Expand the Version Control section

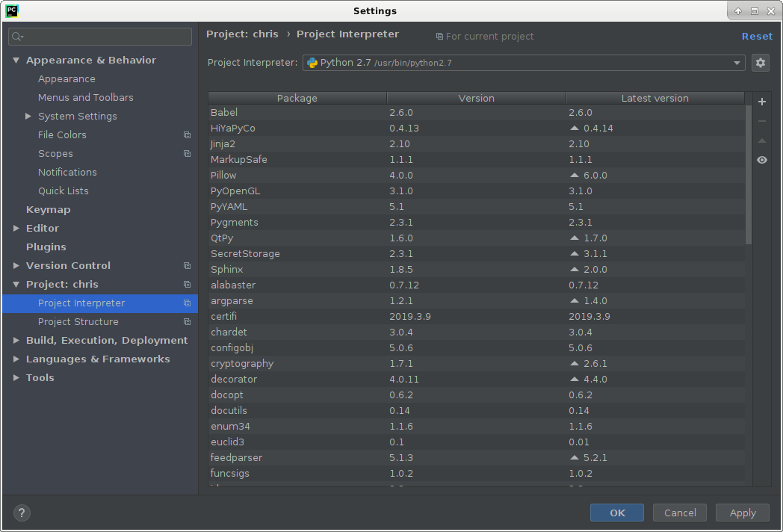(16, 266)
